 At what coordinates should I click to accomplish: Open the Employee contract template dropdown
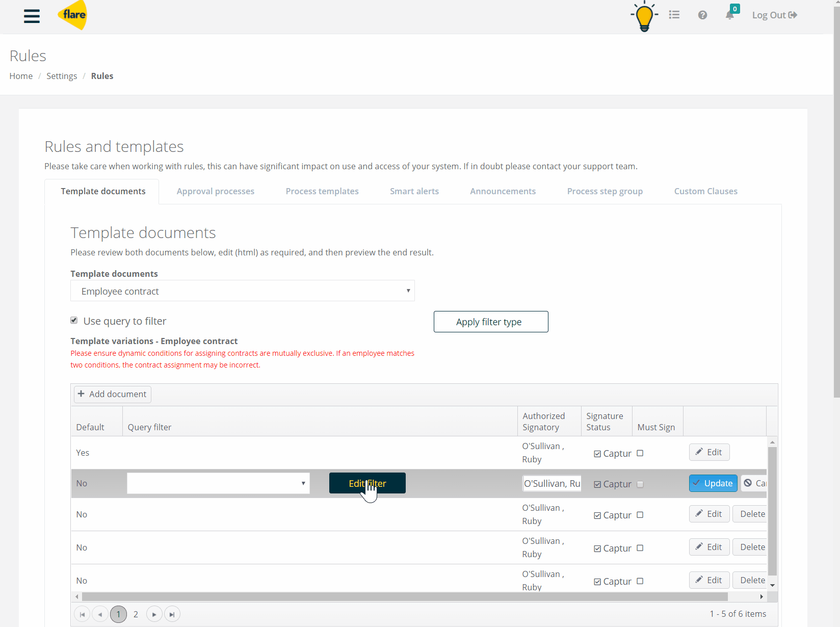click(x=242, y=291)
